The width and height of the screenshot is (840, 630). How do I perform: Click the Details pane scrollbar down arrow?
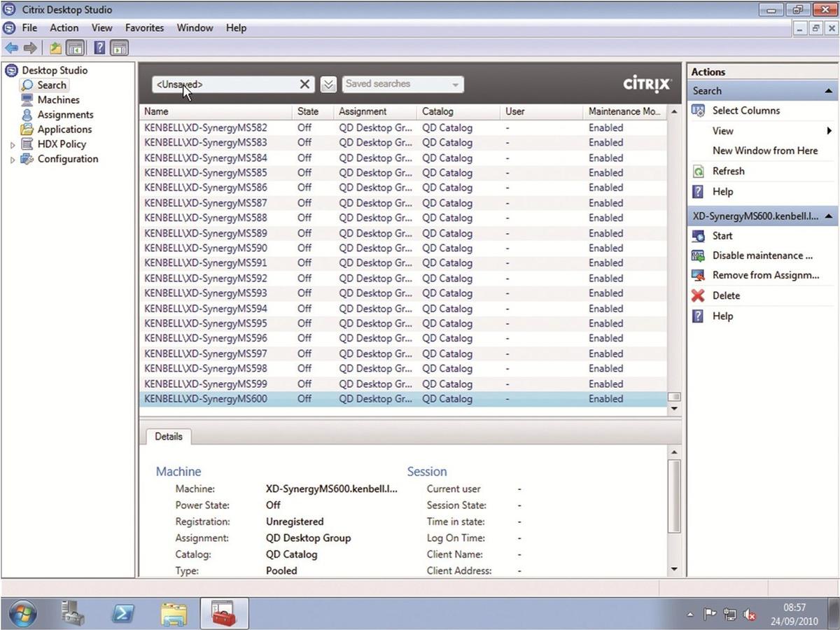675,570
